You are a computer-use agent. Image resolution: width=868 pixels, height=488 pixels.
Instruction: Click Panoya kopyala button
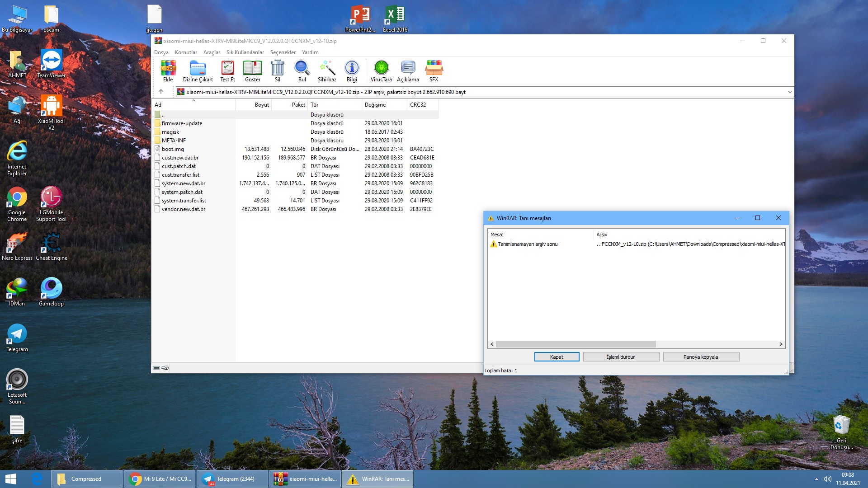point(701,357)
